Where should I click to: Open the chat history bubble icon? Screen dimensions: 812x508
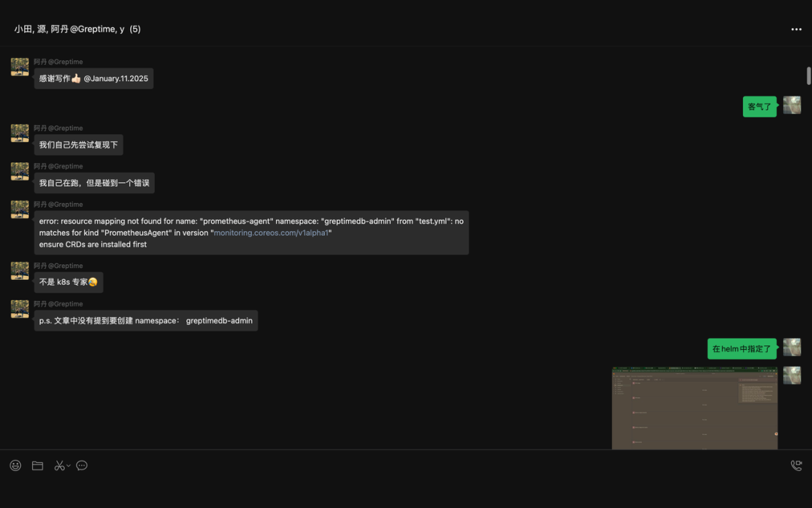(x=82, y=466)
